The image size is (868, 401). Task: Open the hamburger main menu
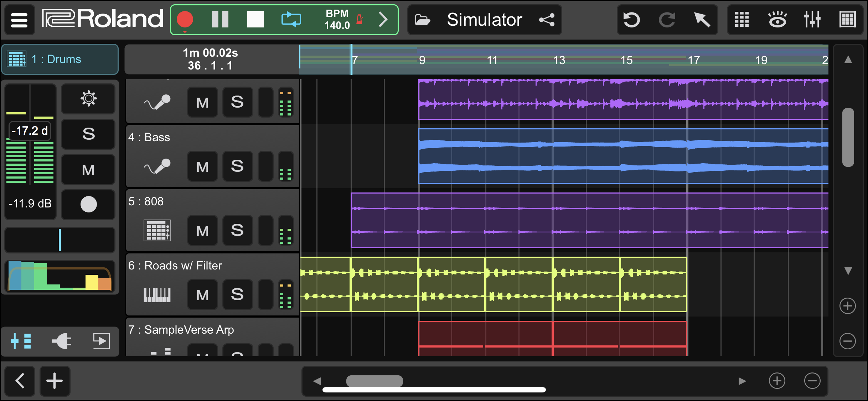[19, 20]
